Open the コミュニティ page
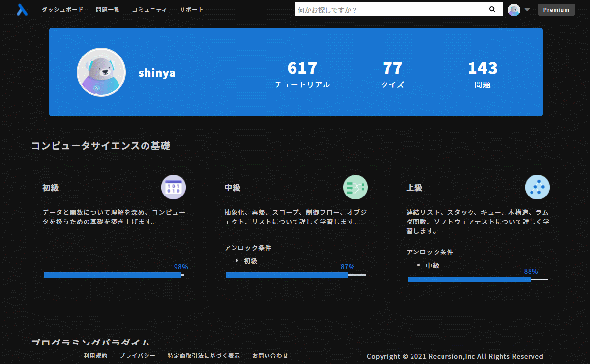Viewport: 590px width, 364px height. point(149,10)
